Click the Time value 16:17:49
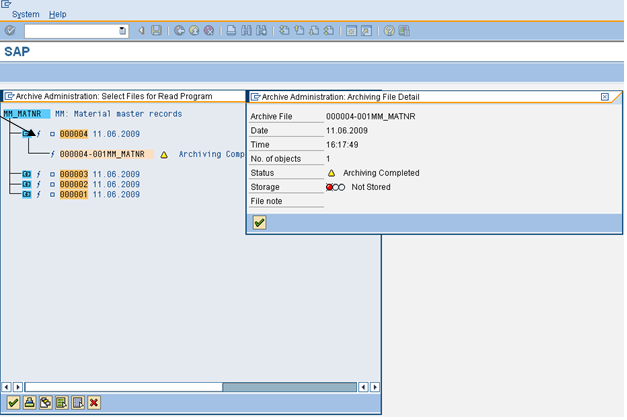 [342, 145]
